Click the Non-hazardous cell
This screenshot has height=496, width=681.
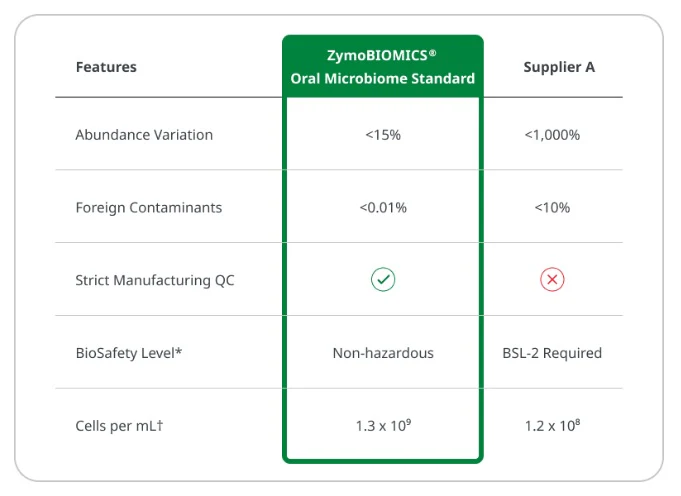click(x=383, y=353)
